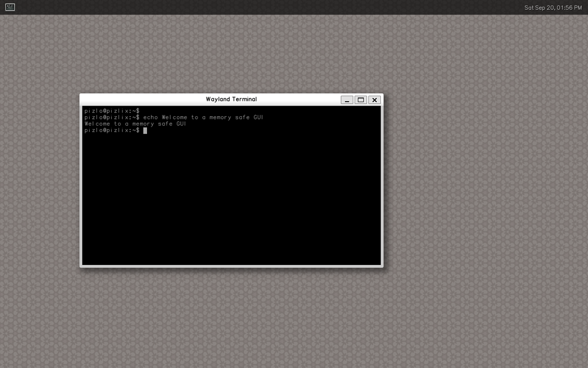Click the terminal launcher icon in top panel
588x368 pixels.
coord(10,7)
